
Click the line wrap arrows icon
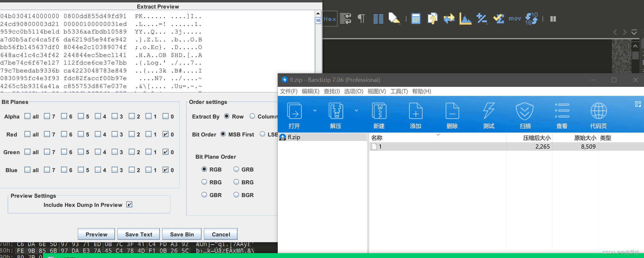(x=345, y=19)
